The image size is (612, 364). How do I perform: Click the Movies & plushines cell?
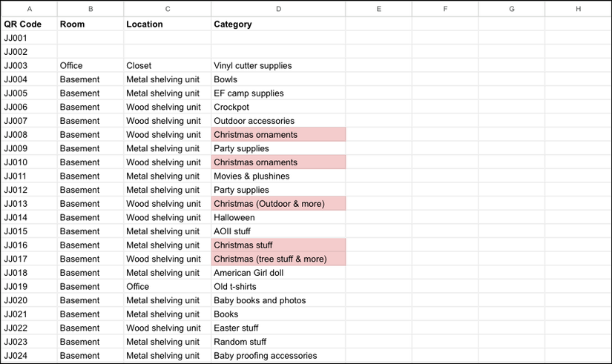(x=278, y=176)
